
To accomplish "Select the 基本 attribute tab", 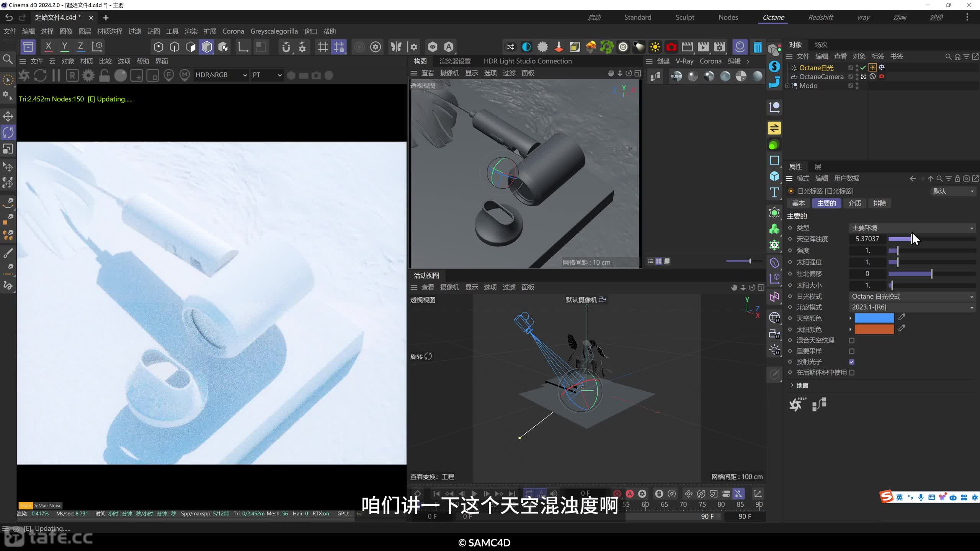I will pyautogui.click(x=798, y=203).
